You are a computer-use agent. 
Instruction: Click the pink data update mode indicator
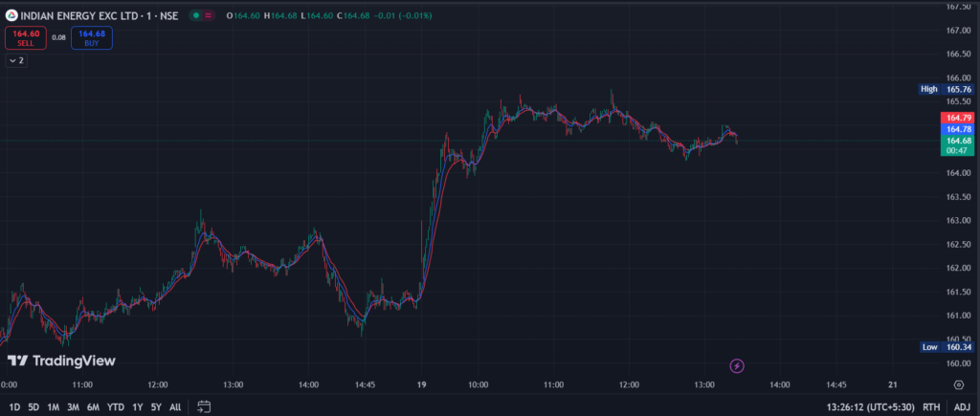[208, 15]
